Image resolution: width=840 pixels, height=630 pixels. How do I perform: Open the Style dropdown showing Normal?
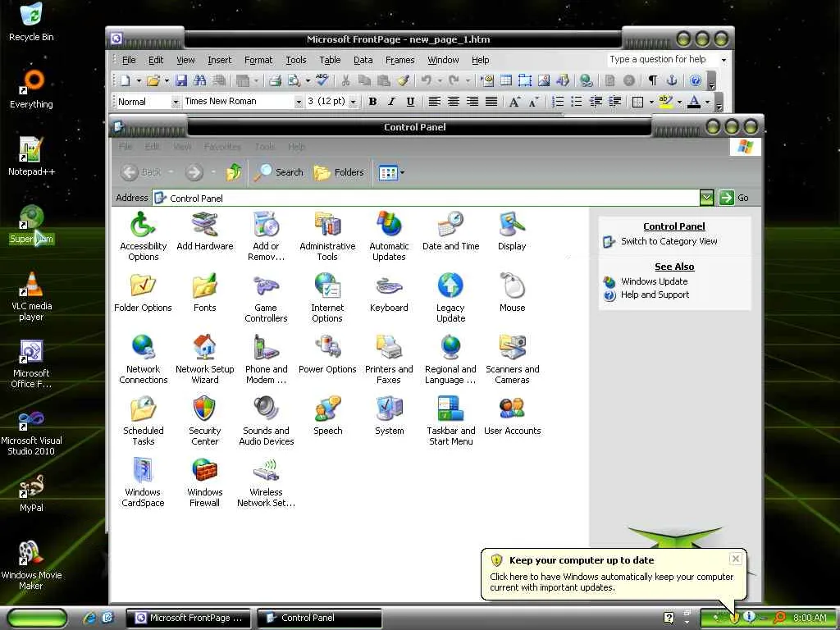click(176, 102)
